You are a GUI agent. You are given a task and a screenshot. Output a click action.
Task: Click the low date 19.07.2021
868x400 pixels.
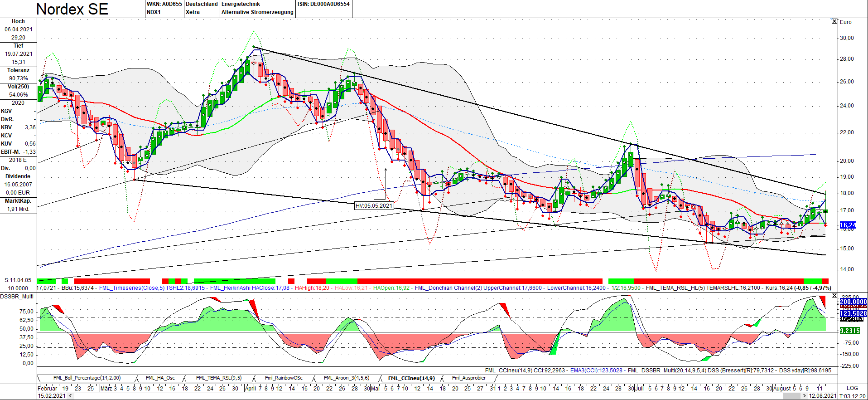pyautogui.click(x=19, y=54)
